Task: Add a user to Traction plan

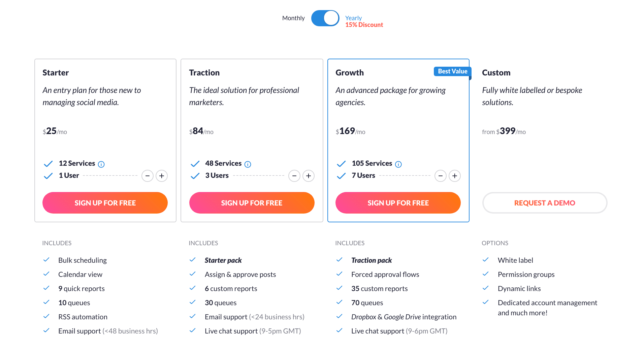Action: (309, 176)
